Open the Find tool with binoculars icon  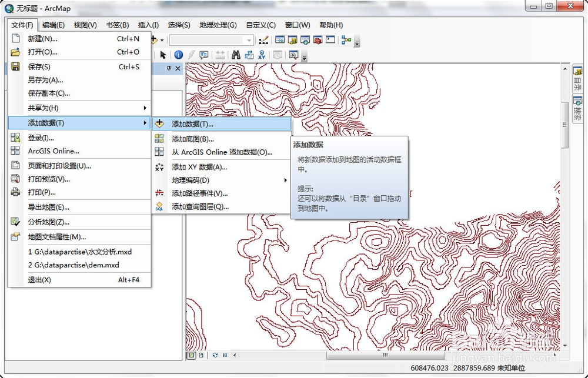pyautogui.click(x=236, y=55)
